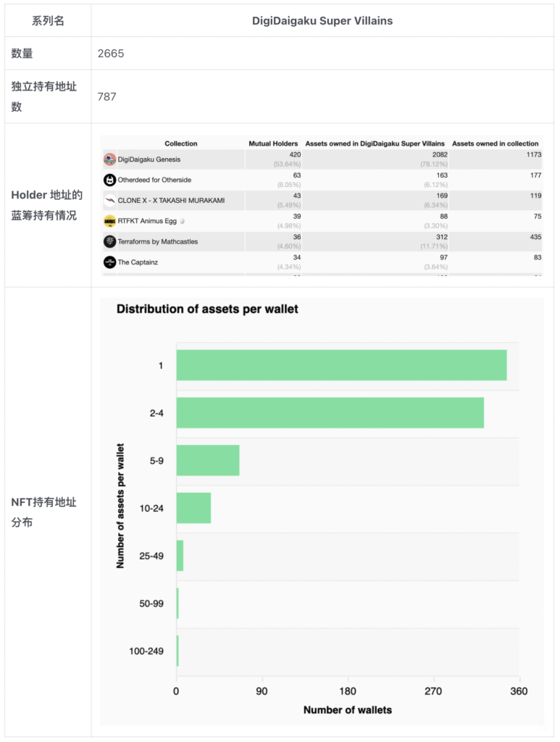Click the Holder 地址的蓝筹持有情况 label
The image size is (560, 742).
coord(46,205)
